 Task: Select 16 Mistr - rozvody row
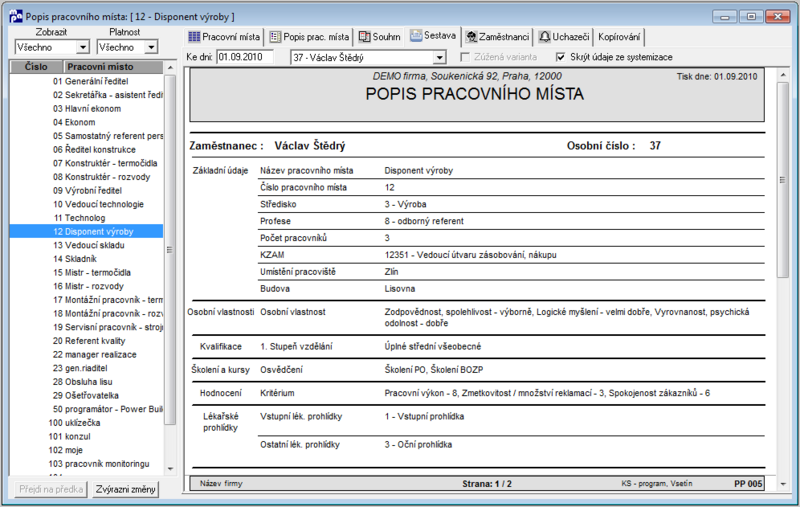(x=87, y=286)
